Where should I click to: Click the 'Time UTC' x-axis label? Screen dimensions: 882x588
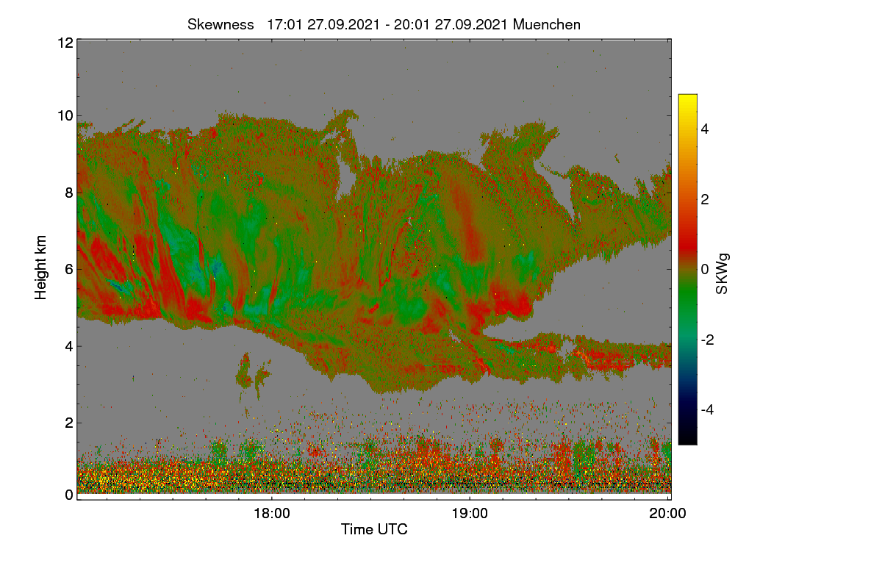374,529
